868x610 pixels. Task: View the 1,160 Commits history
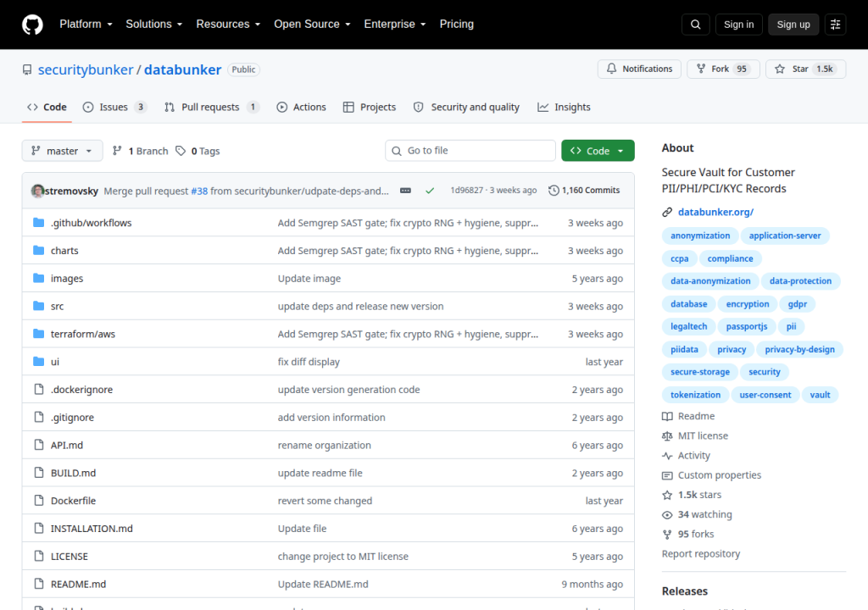[584, 191]
